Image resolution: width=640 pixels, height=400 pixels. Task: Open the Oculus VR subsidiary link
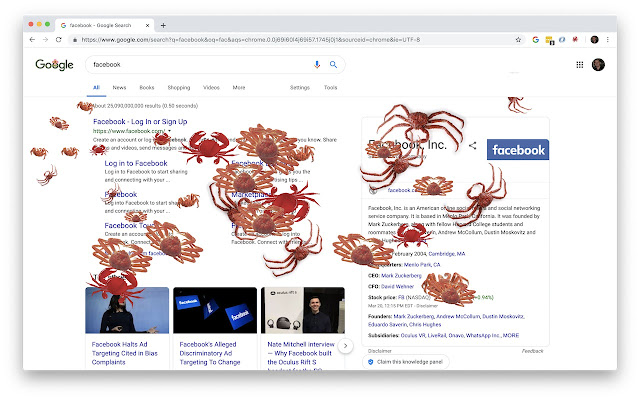tap(413, 335)
